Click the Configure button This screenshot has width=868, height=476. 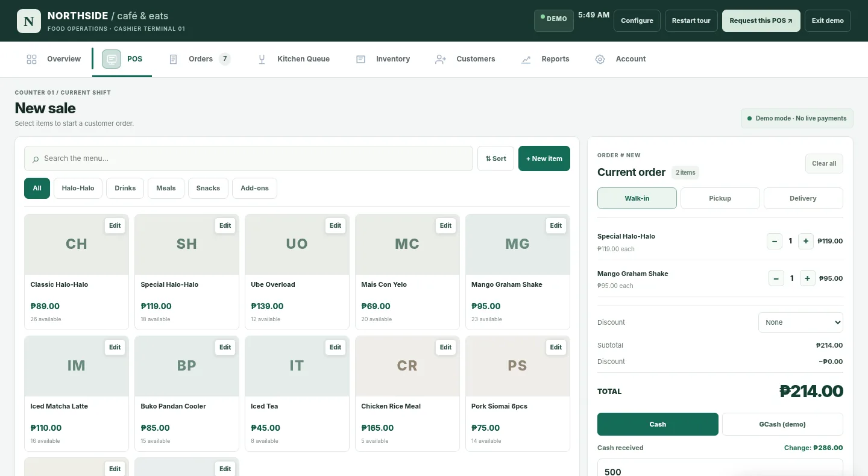click(x=637, y=20)
